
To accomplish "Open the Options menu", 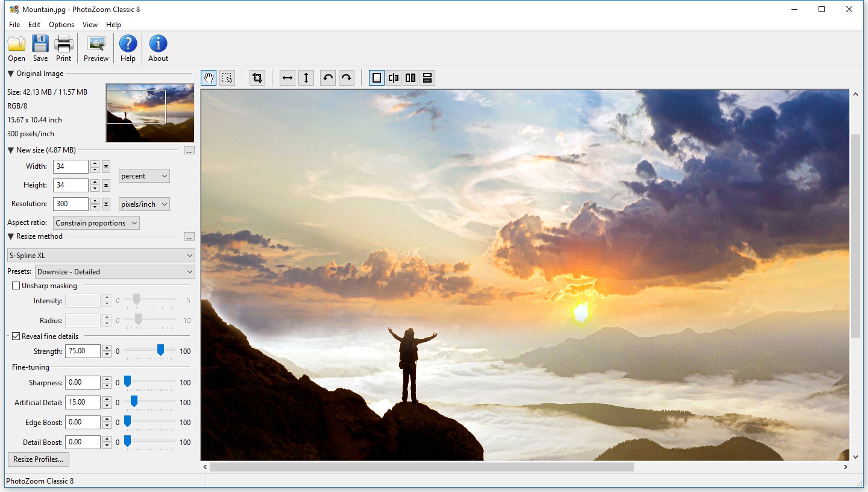I will [x=61, y=25].
